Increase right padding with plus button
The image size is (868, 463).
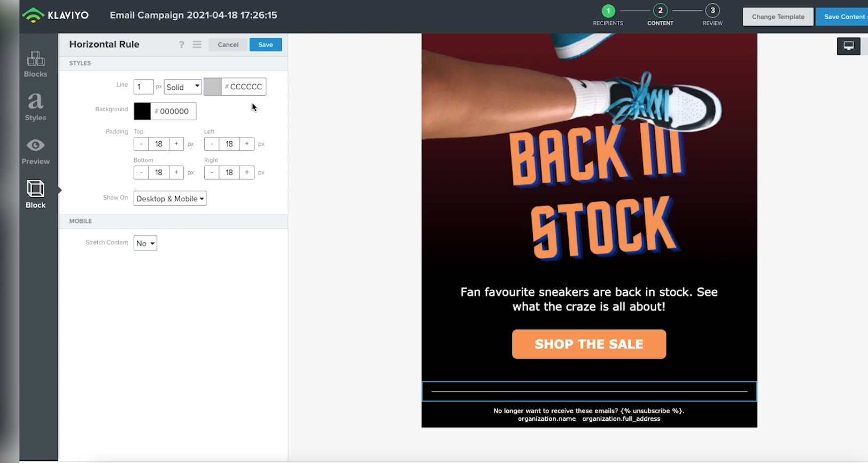pyautogui.click(x=247, y=172)
